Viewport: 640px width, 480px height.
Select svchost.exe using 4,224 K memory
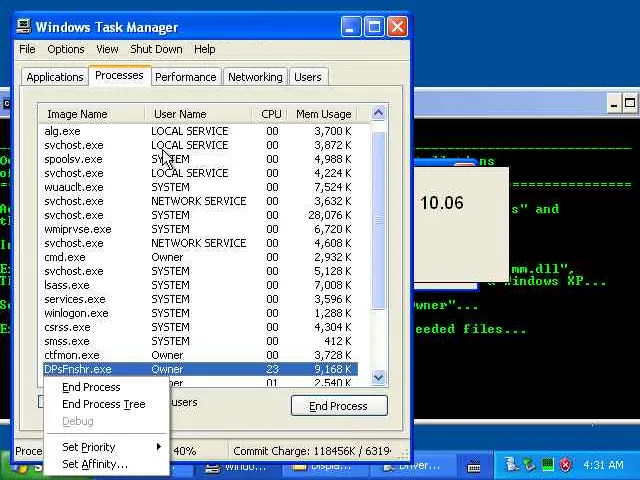click(200, 173)
